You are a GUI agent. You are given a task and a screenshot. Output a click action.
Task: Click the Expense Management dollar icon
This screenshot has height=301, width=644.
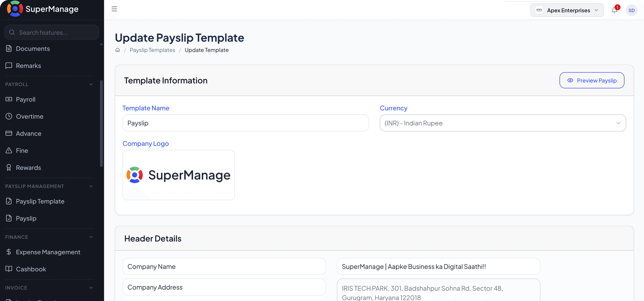pos(9,252)
